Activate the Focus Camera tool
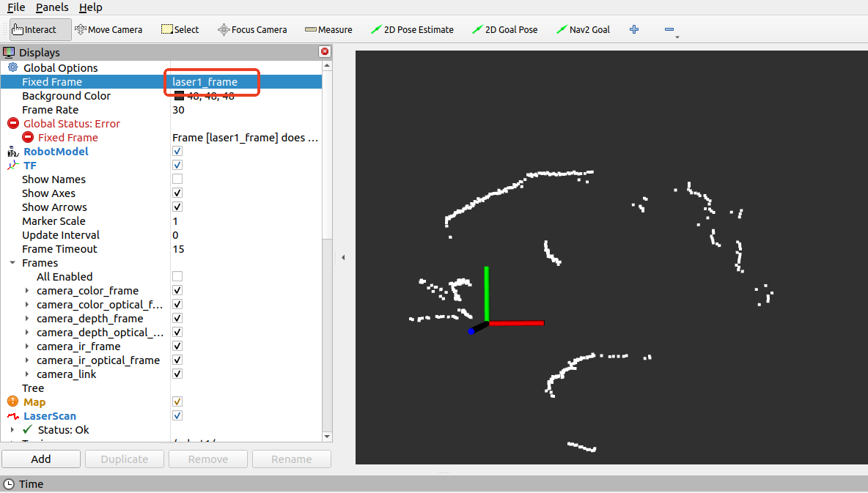The height and width of the screenshot is (493, 868). pyautogui.click(x=252, y=29)
